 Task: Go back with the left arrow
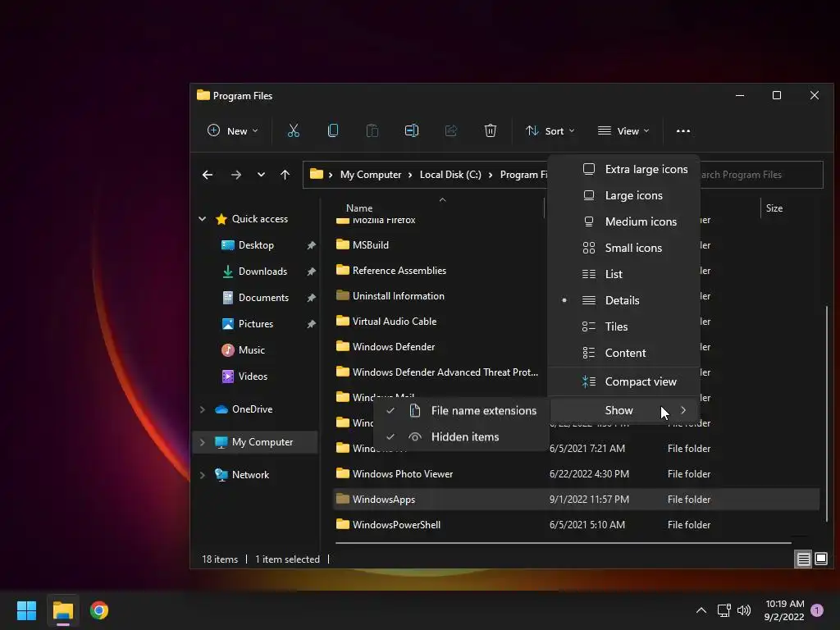208,175
